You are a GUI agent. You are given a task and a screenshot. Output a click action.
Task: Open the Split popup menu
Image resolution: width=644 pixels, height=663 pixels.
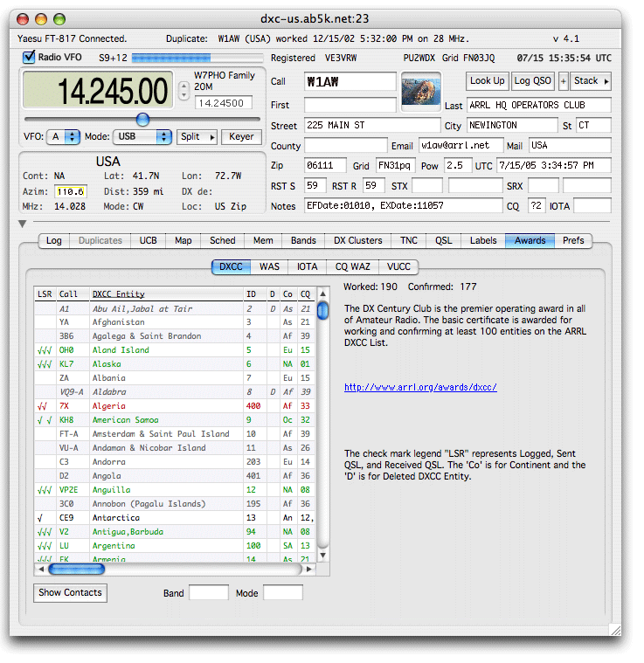(196, 137)
